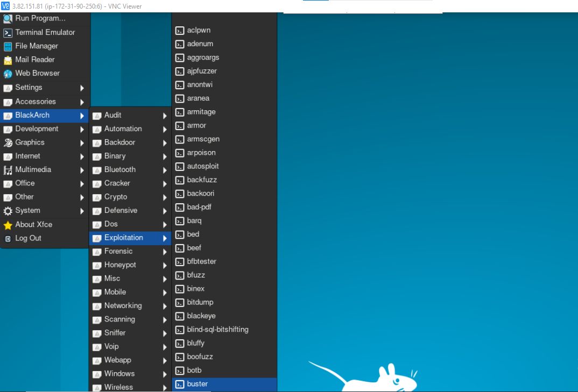The width and height of the screenshot is (578, 392).
Task: Expand the Sniffer submenu arrow
Action: click(165, 333)
